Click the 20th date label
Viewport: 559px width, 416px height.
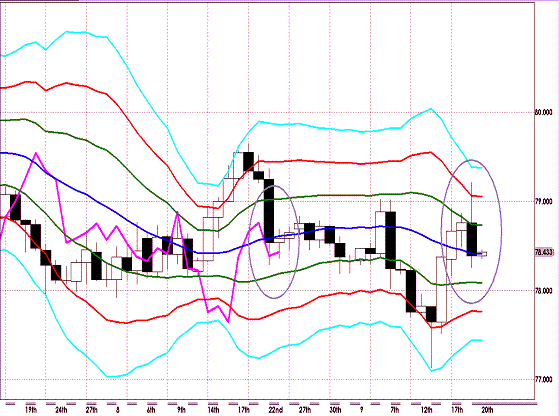pos(487,410)
